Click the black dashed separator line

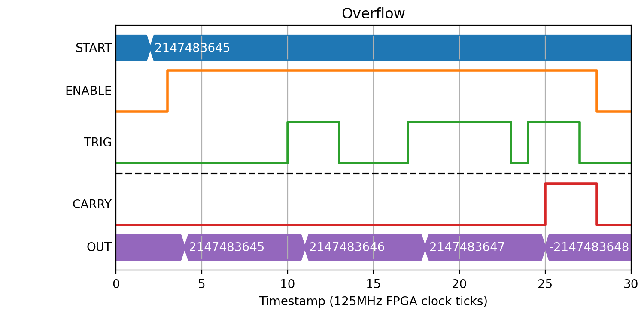374,173
